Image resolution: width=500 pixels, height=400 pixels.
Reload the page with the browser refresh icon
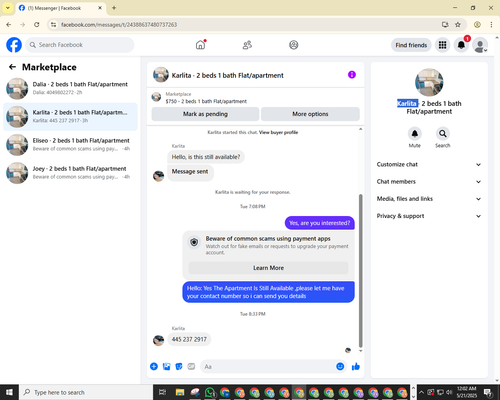37,25
